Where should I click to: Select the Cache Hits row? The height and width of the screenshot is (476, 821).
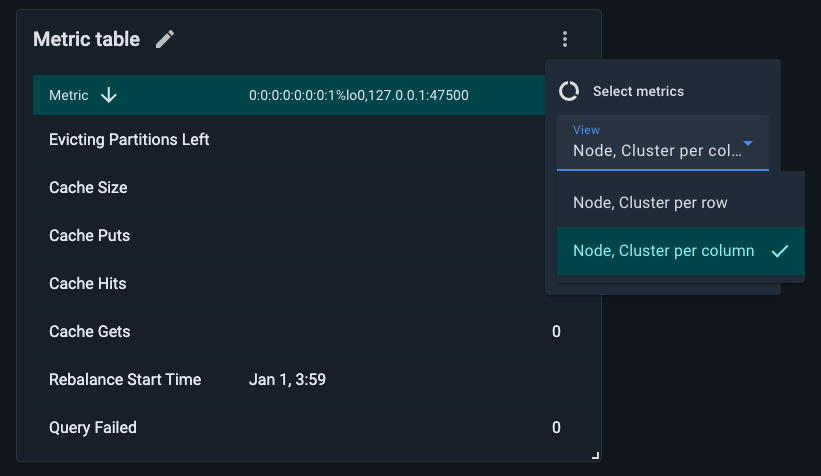coord(88,283)
